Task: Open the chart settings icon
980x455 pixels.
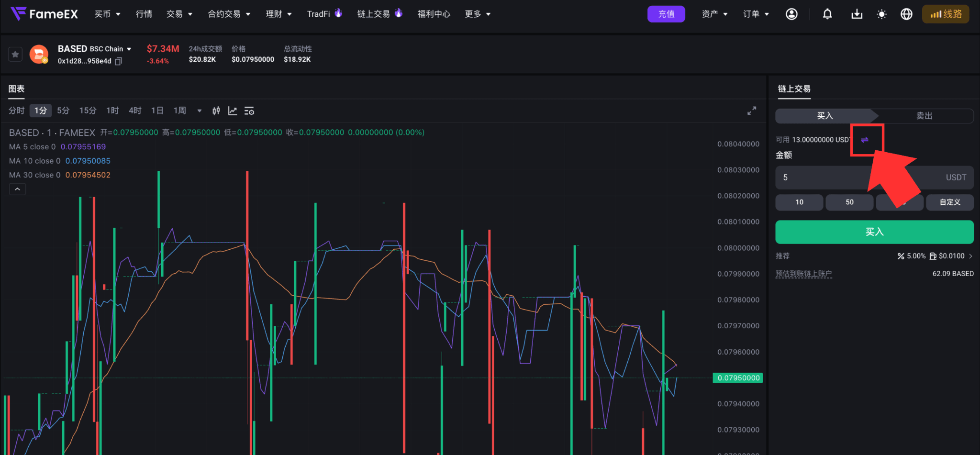Action: (249, 111)
